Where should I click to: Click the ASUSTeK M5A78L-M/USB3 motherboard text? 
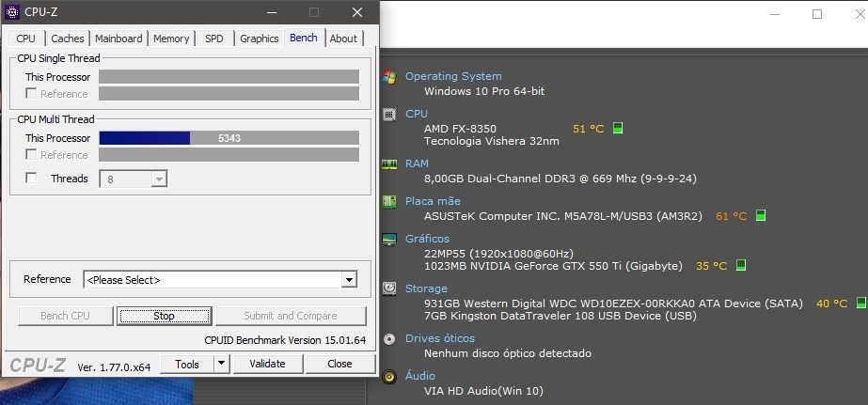point(563,216)
